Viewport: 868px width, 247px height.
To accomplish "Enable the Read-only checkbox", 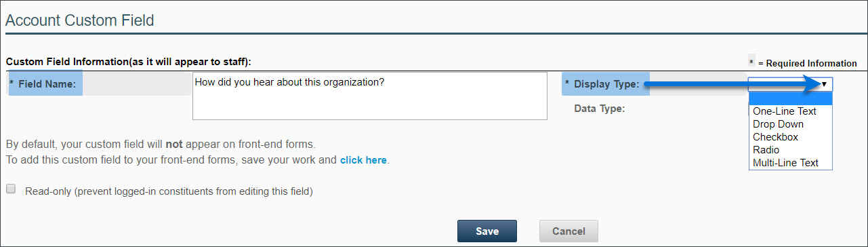I will point(11,189).
